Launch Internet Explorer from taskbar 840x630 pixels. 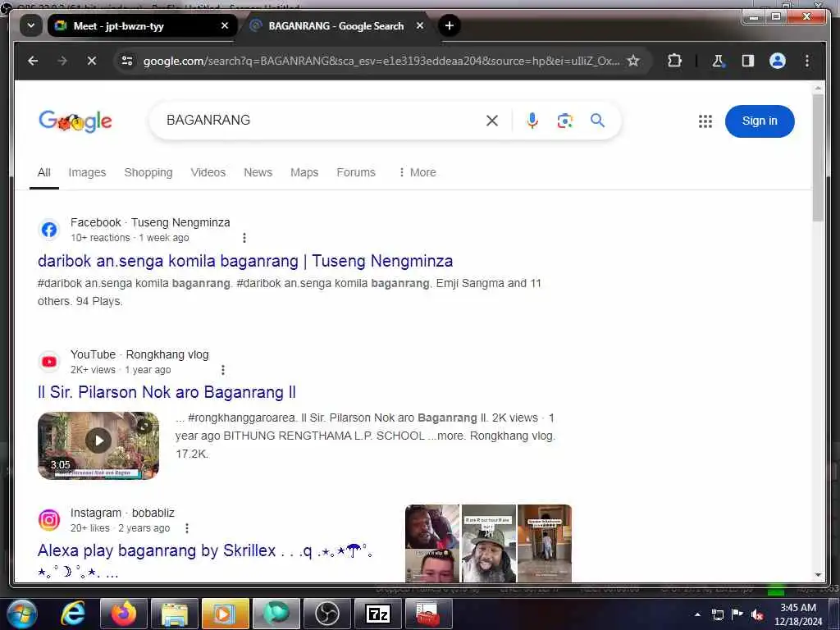72,614
